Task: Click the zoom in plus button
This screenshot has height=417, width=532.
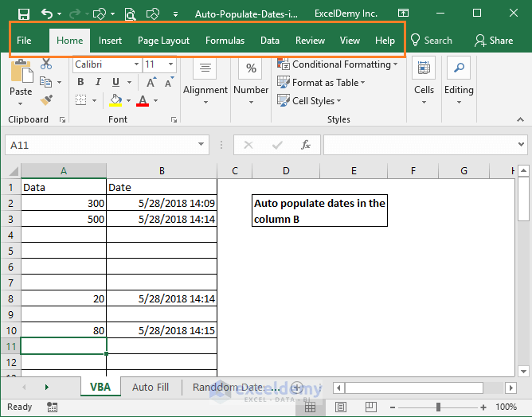Action: point(483,407)
